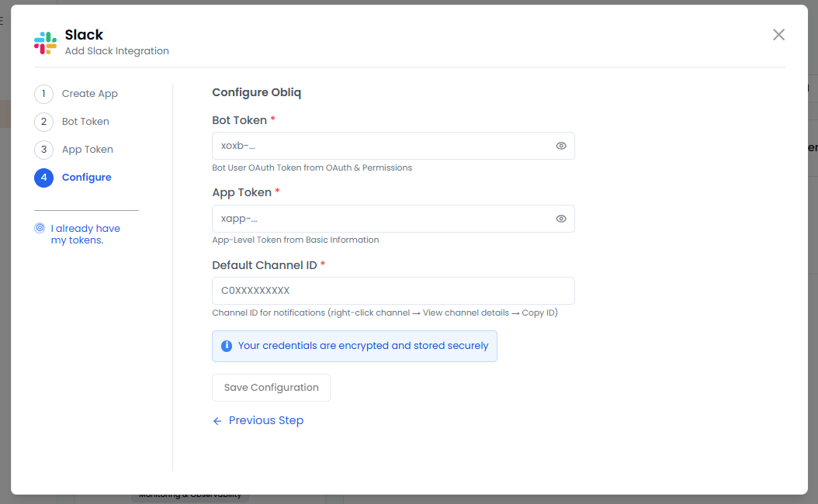Go back via Previous Step link
The height and width of the screenshot is (504, 818).
pyautogui.click(x=266, y=421)
